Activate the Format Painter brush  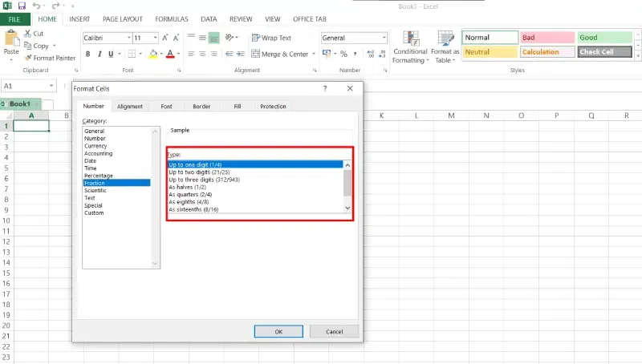pyautogui.click(x=28, y=58)
